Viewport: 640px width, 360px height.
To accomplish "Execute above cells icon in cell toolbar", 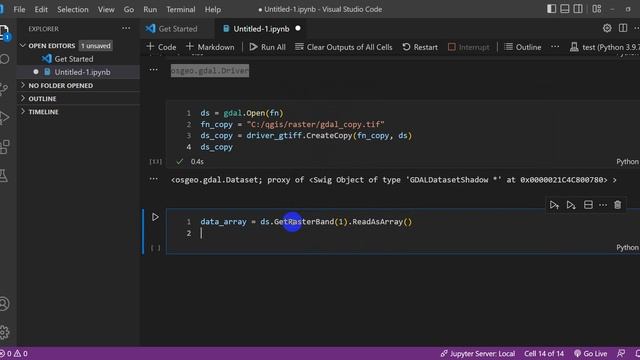I will (x=554, y=205).
